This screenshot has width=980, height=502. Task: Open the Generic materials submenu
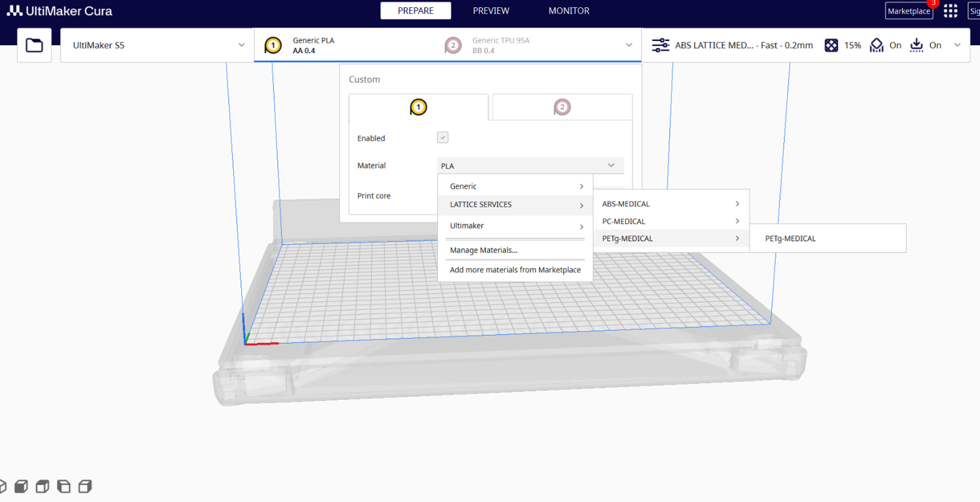click(x=516, y=186)
